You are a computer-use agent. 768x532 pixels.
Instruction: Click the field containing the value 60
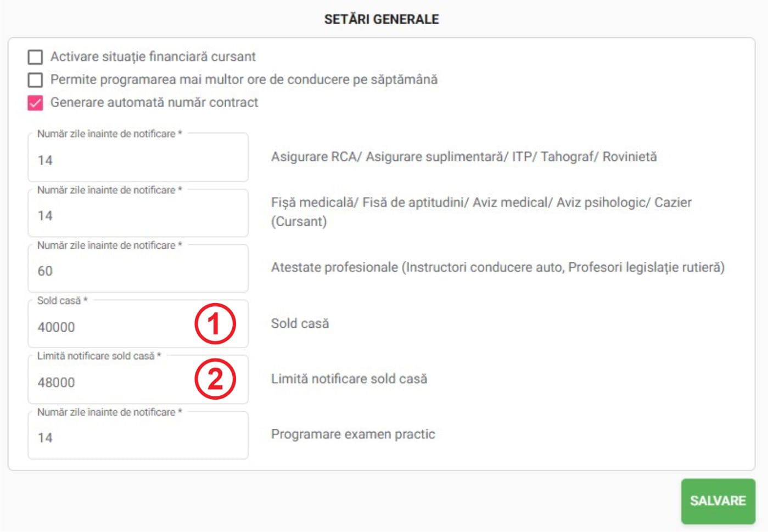pyautogui.click(x=138, y=268)
